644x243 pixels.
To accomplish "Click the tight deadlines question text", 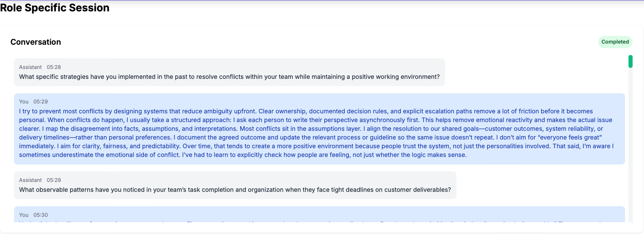I will click(x=235, y=190).
